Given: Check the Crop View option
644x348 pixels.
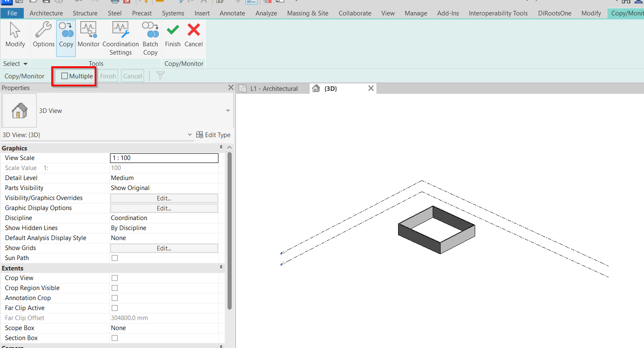Looking at the screenshot, I should tap(115, 278).
